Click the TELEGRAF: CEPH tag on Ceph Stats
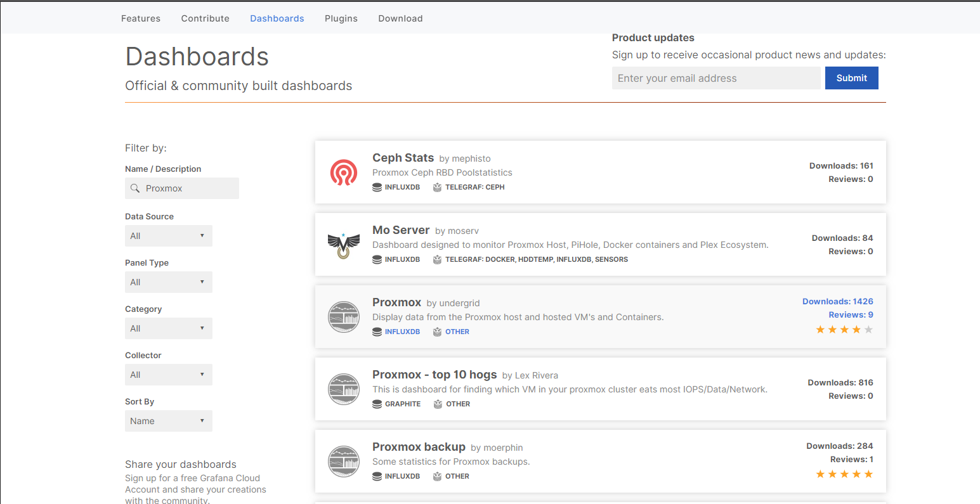The image size is (980, 504). (475, 187)
